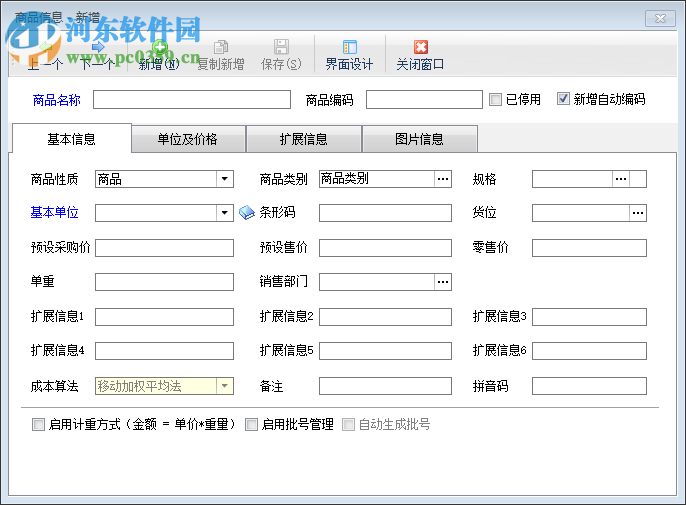
Task: Open 商品类别 ellipsis picker
Action: pyautogui.click(x=443, y=179)
